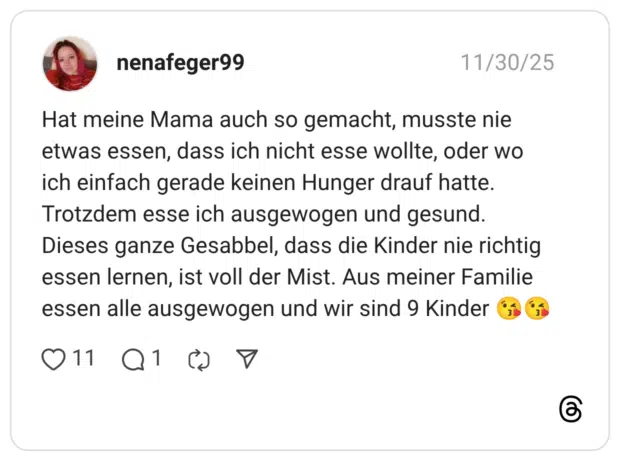
Task: Open the nenafeger99 profile picture
Action: [70, 64]
